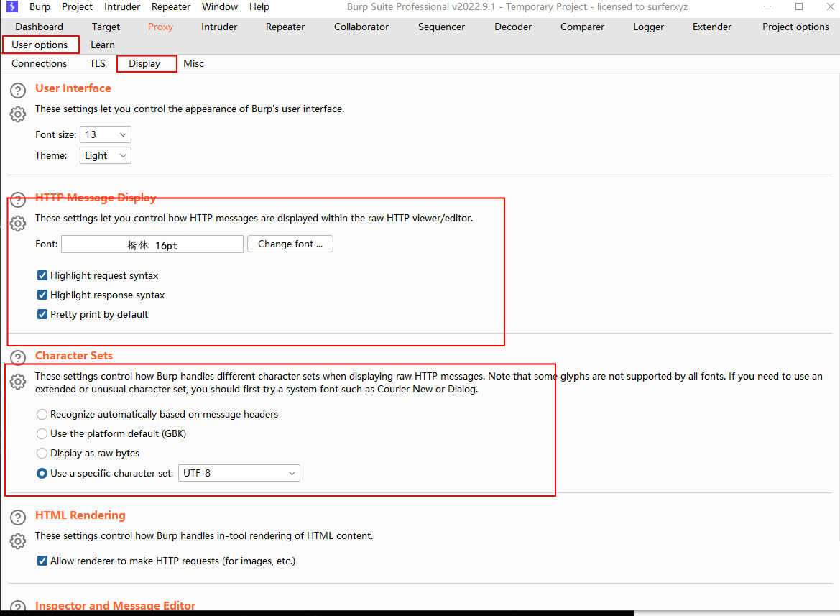Switch to the Extender tab
This screenshot has width=840, height=616.
711,27
